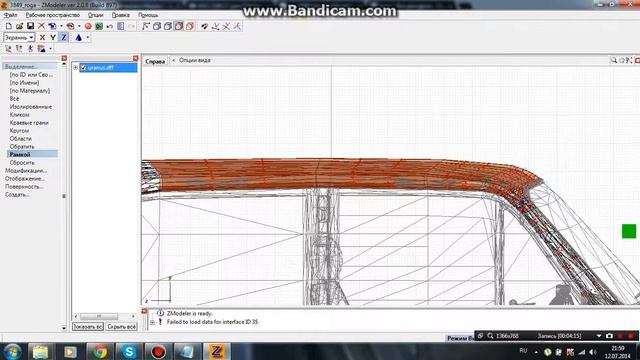Screen dimensions: 640x360
Task: Click the blue pyramid pivot icon
Action: click(x=78, y=38)
